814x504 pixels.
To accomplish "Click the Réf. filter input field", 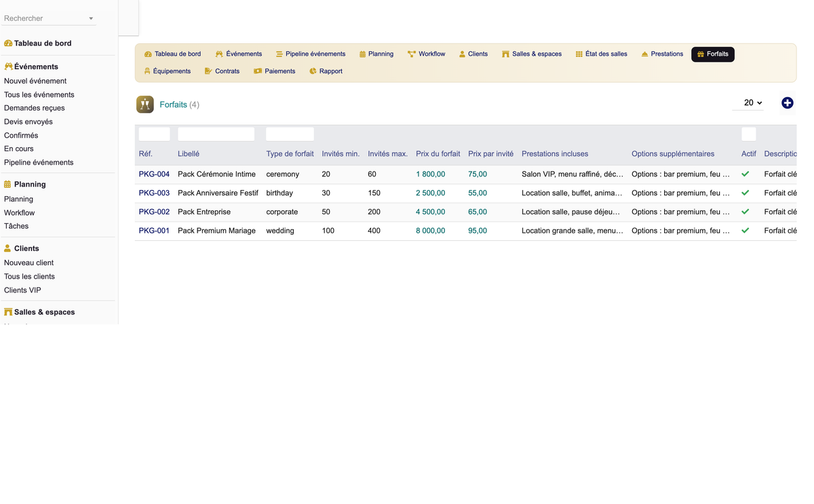I will (x=155, y=134).
